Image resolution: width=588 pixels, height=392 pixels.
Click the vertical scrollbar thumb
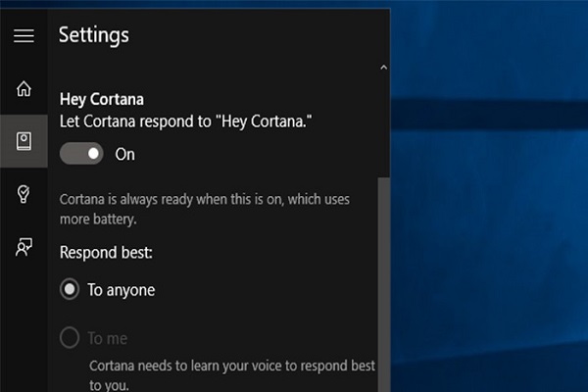[383, 284]
